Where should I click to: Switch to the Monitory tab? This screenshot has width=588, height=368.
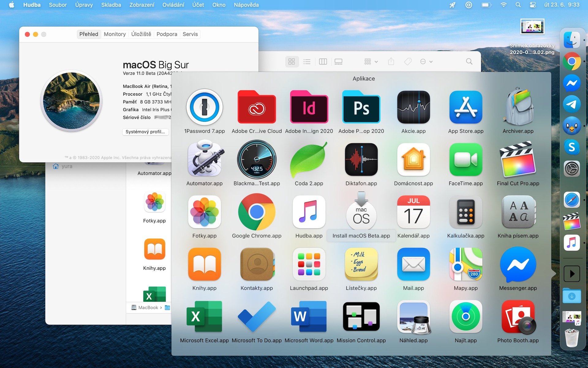(x=115, y=34)
